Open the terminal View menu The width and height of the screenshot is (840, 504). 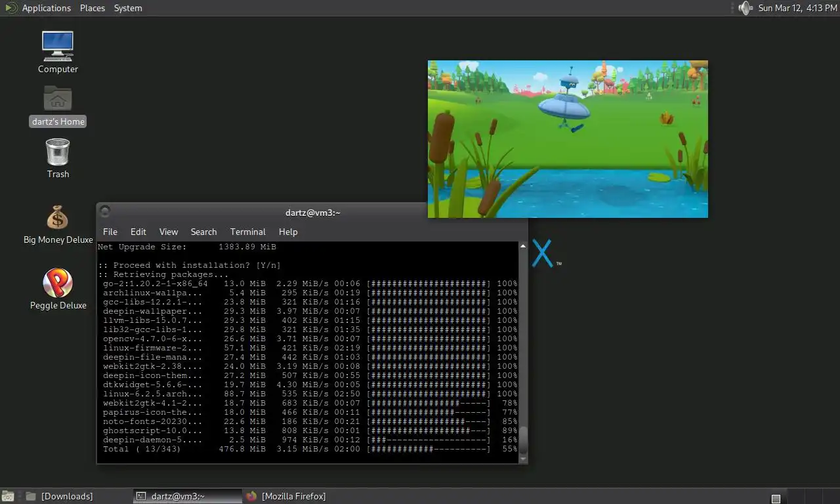point(169,232)
